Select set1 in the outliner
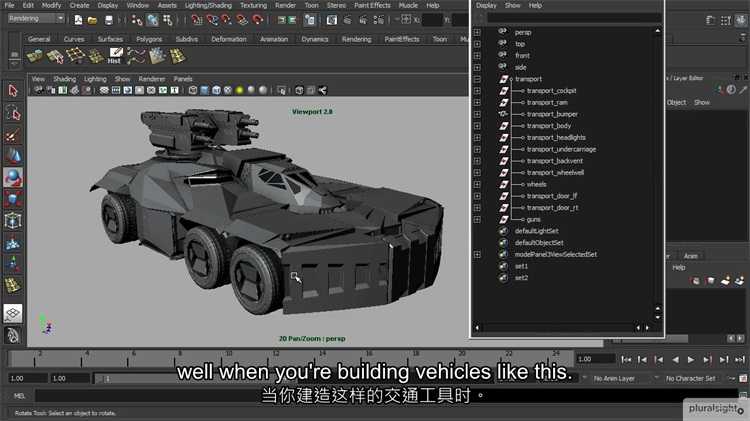 click(x=521, y=266)
